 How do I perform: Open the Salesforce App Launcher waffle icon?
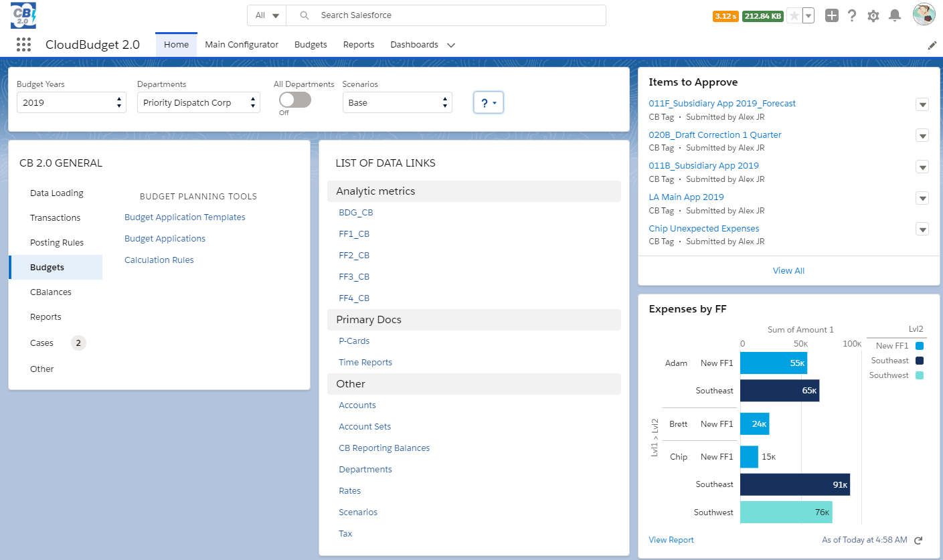23,44
